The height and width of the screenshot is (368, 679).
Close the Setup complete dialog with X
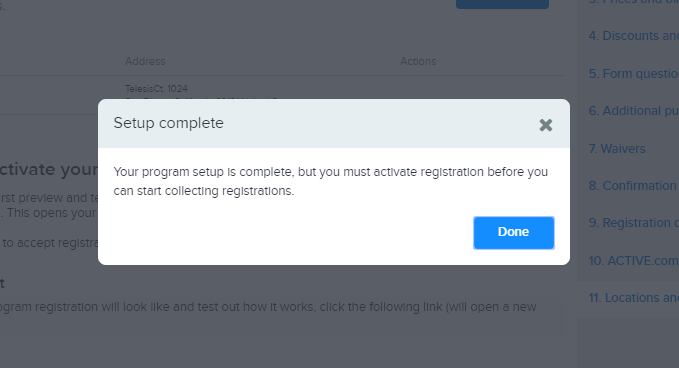[546, 125]
